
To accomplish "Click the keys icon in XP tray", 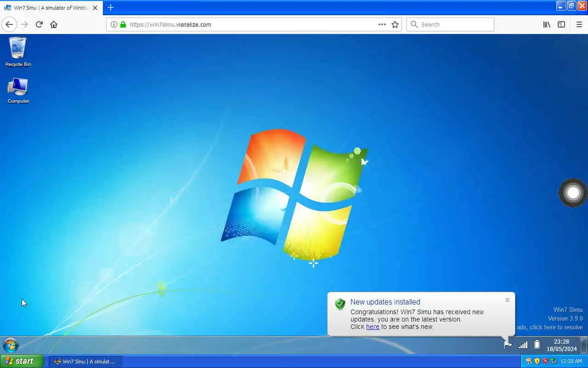I will pos(529,361).
